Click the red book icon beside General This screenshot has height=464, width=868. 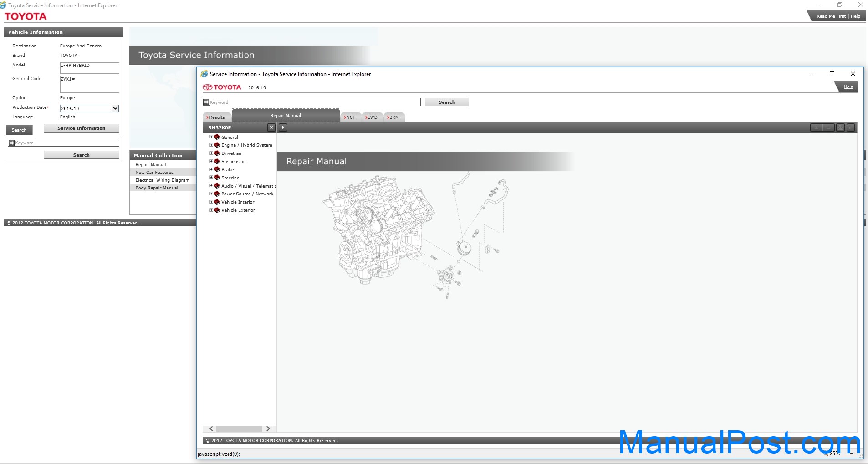point(217,137)
